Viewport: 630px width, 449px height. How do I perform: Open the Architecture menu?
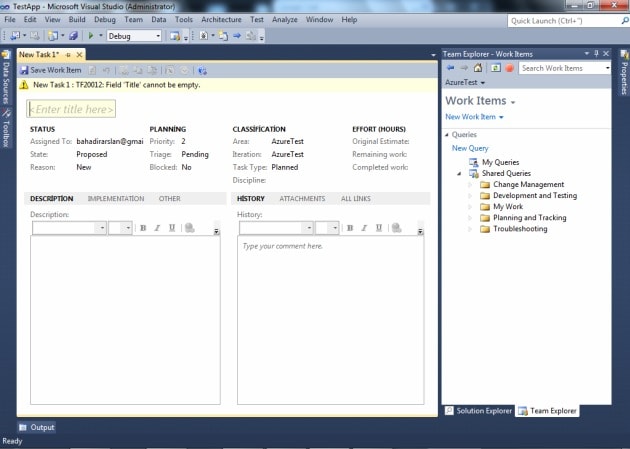click(221, 20)
